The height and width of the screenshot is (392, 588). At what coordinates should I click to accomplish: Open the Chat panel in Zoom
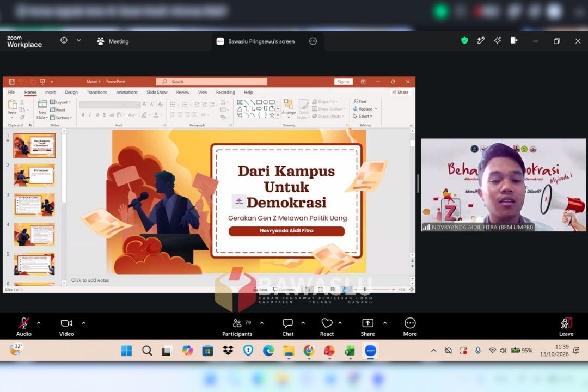click(287, 327)
